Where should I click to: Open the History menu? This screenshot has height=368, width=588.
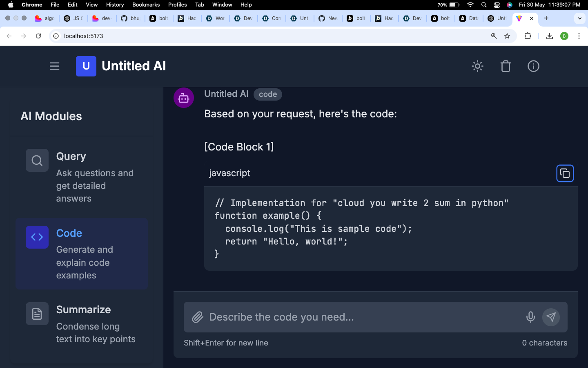(115, 4)
